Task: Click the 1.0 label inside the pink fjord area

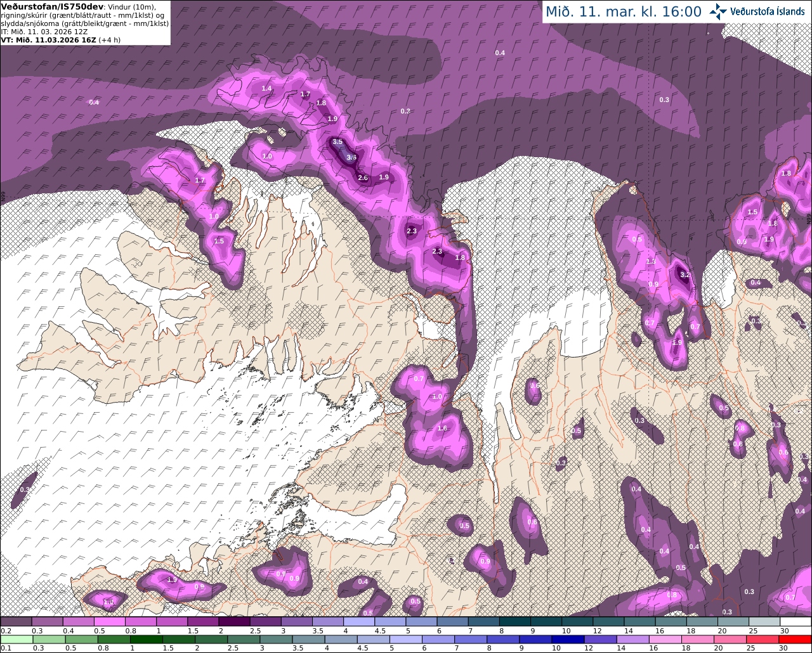Action: (x=267, y=156)
